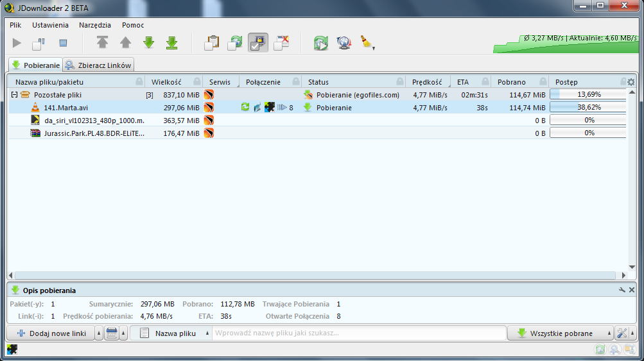Click the RAR archive icon of Jurassic.Park
The height and width of the screenshot is (361, 644).
(x=35, y=133)
